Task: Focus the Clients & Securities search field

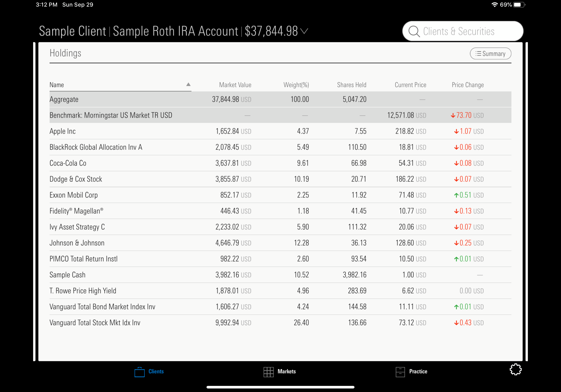Action: point(463,31)
